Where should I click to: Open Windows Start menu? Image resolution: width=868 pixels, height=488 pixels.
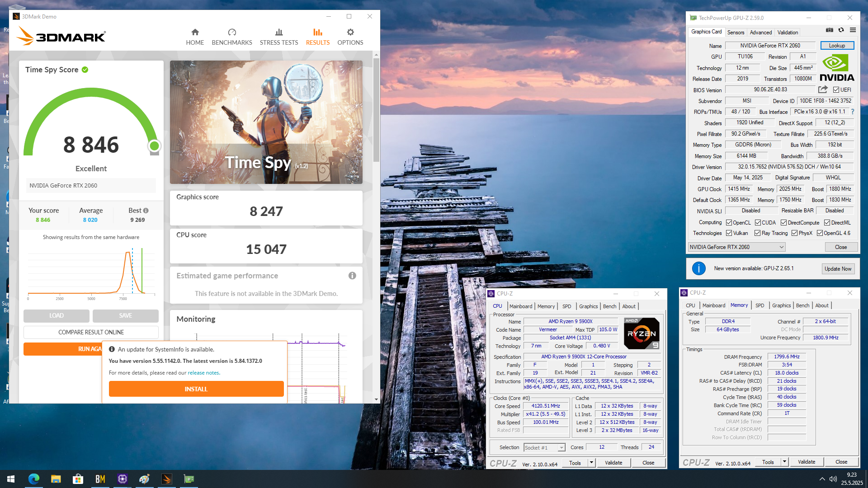tap(11, 479)
